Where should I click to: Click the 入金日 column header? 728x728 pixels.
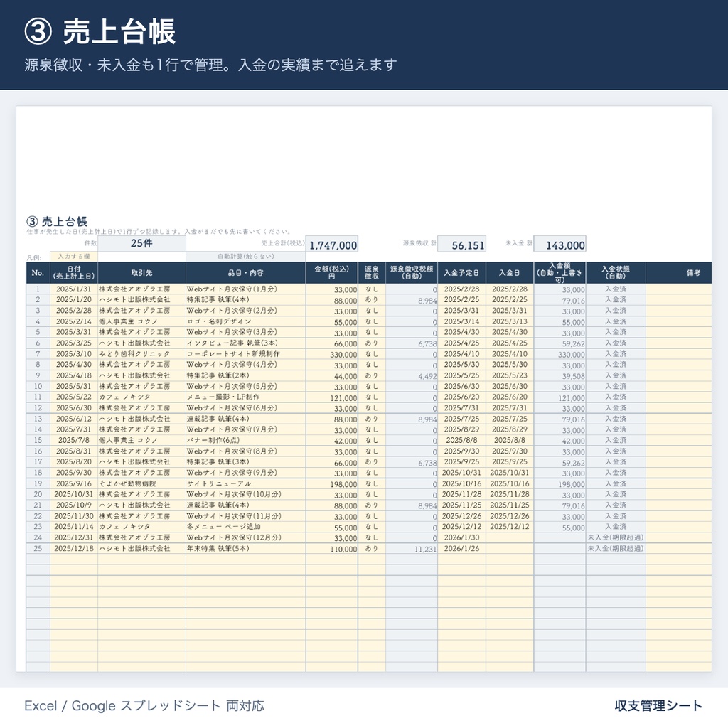pos(510,272)
